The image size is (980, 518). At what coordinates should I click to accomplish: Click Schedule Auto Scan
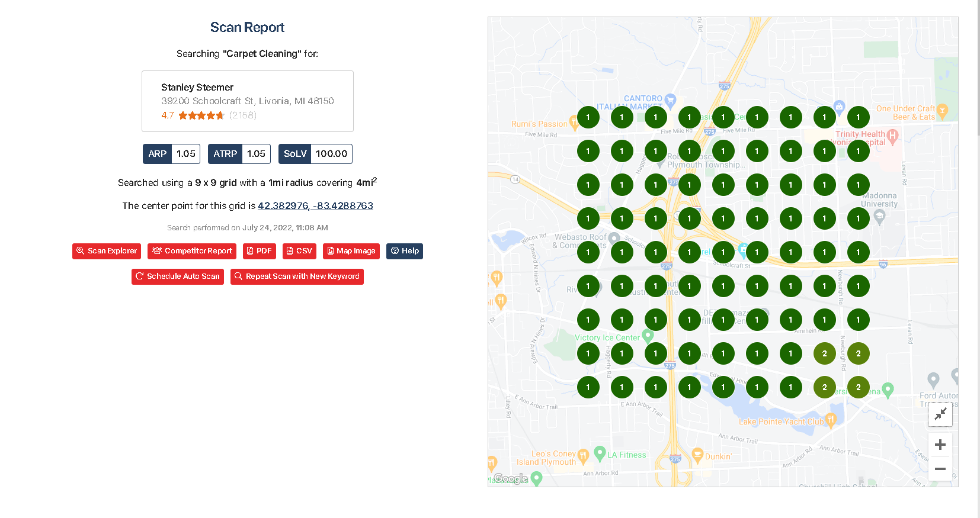[178, 276]
